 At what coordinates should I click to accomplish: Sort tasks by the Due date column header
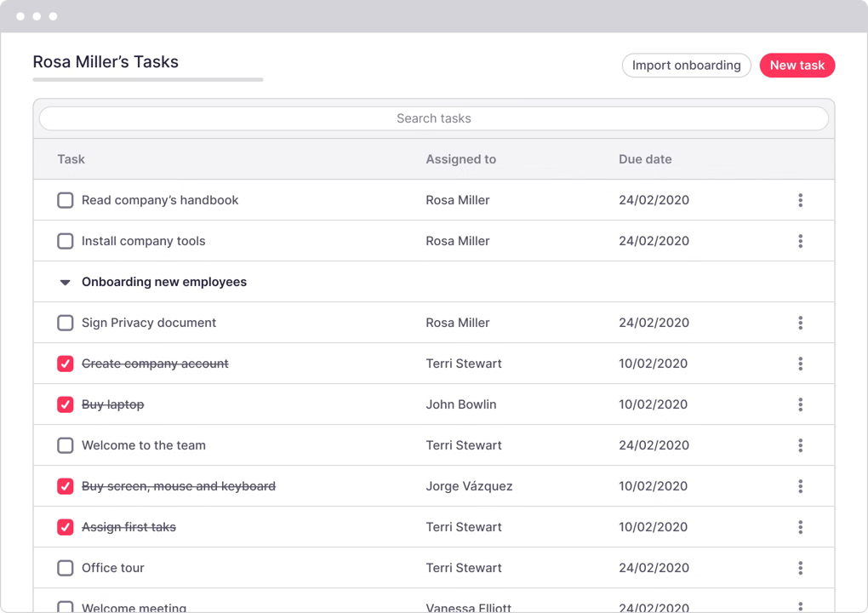(x=646, y=159)
